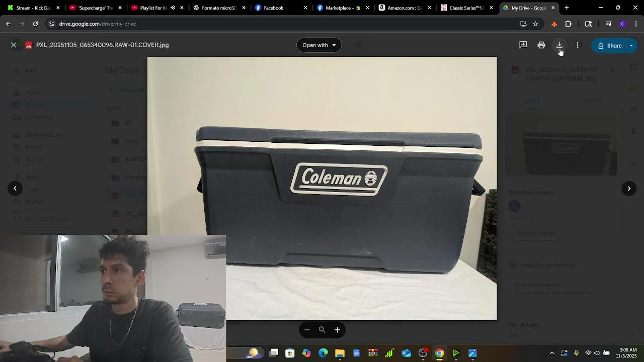Close the details panel behind preview
The height and width of the screenshot is (362, 644).
point(612,70)
